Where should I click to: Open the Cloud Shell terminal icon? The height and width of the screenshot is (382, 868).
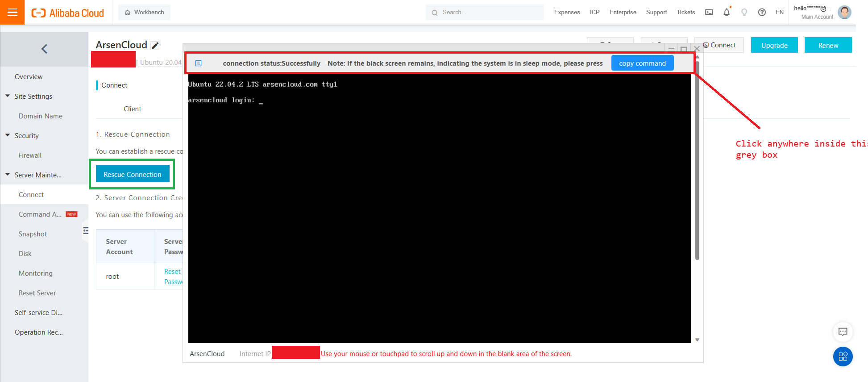[709, 13]
